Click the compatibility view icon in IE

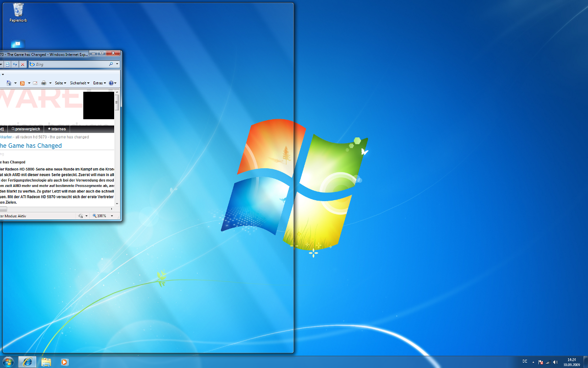click(x=7, y=64)
